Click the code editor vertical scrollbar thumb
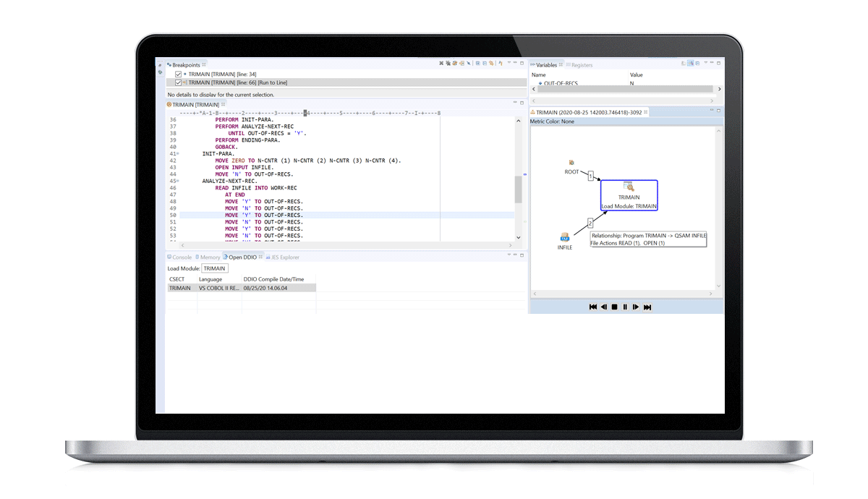The width and height of the screenshot is (868, 499). click(x=518, y=189)
